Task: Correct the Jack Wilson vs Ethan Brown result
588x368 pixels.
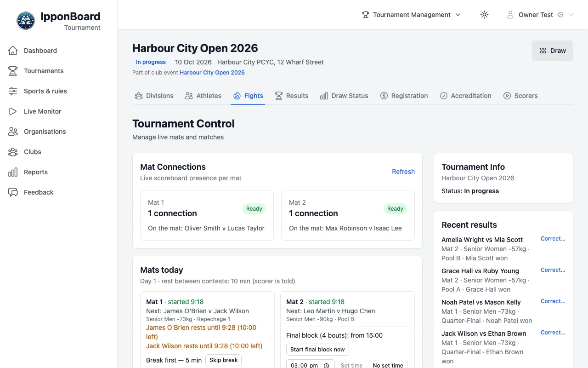Action: coord(553,333)
